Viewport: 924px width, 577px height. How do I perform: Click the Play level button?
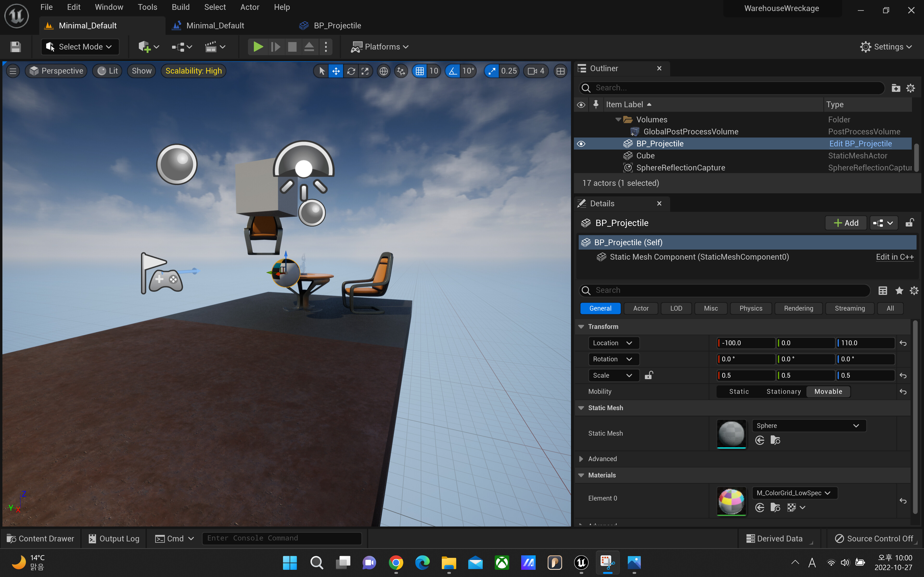(258, 47)
